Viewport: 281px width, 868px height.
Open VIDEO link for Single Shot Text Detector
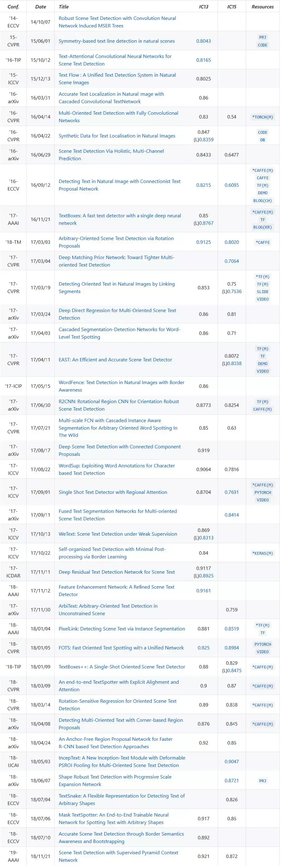point(262,500)
